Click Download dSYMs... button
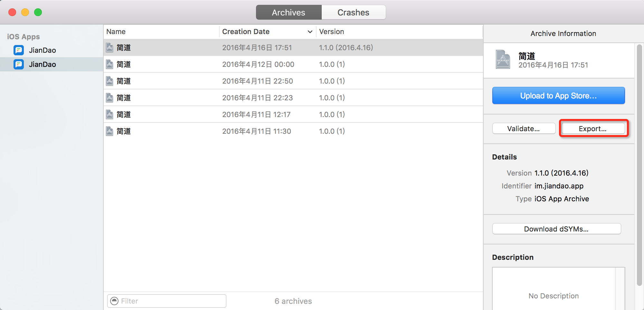Image resolution: width=644 pixels, height=310 pixels. 556,229
